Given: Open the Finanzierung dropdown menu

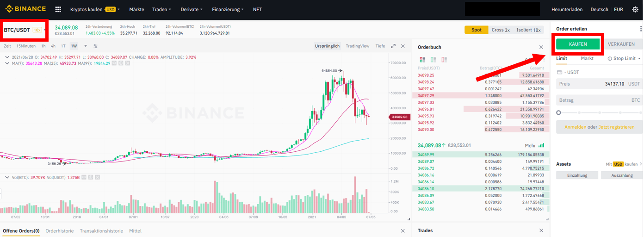Looking at the screenshot, I should pos(228,9).
